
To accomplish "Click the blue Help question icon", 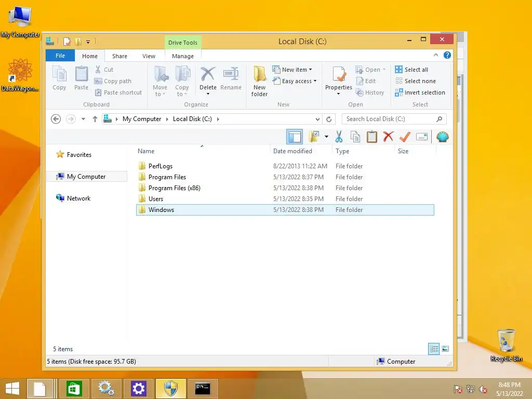I will click(447, 55).
